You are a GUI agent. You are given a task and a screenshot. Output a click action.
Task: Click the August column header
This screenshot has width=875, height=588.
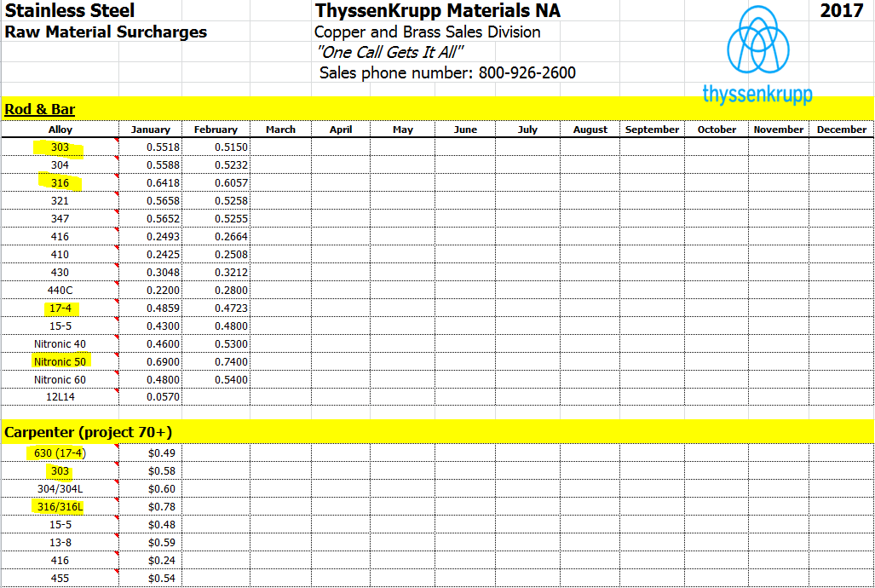(590, 129)
